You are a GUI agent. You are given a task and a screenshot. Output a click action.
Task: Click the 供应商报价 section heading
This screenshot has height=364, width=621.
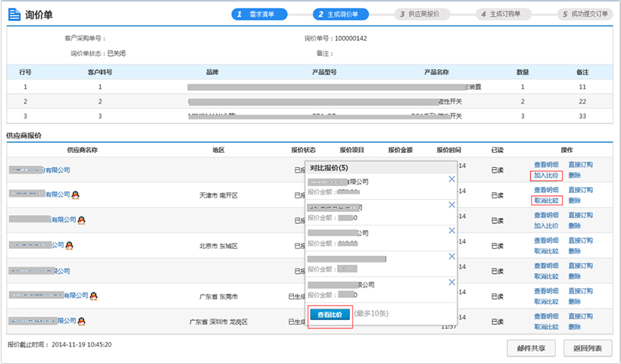click(x=24, y=135)
